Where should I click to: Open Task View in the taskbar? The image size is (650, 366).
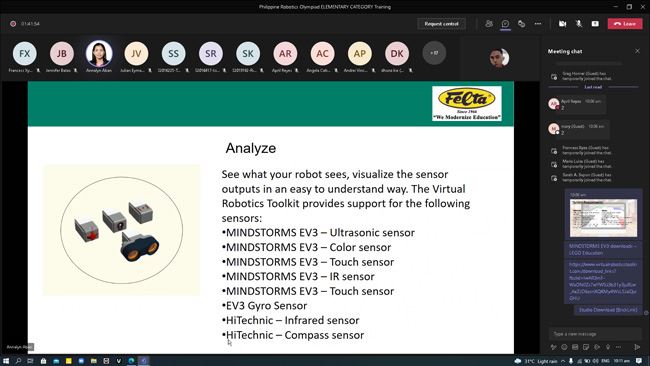[30, 361]
